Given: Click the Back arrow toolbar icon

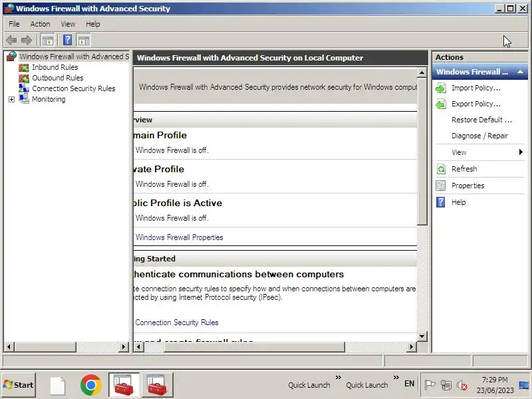Looking at the screenshot, I should pyautogui.click(x=11, y=41).
